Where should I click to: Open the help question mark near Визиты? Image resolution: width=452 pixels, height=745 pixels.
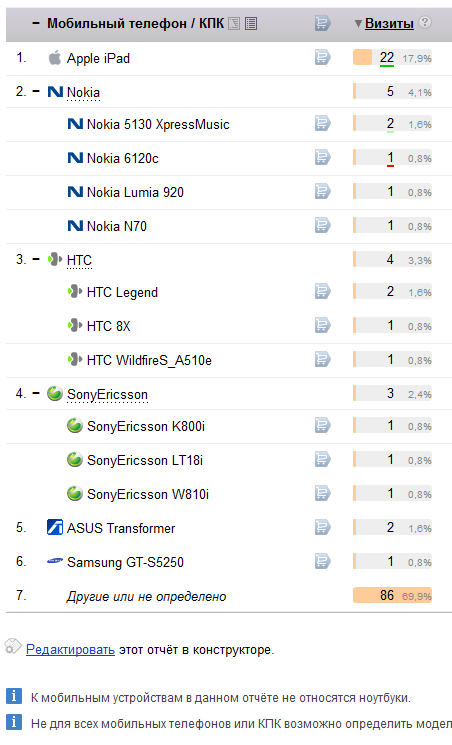pos(425,22)
